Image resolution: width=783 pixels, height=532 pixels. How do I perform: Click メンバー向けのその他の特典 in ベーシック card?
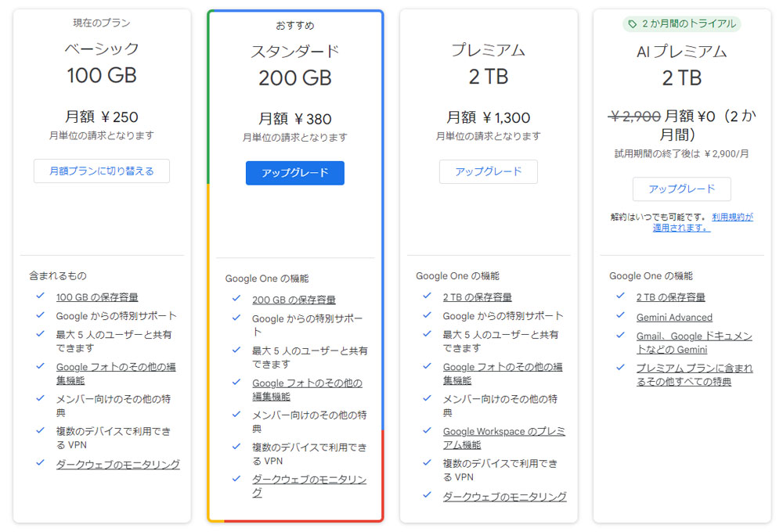tap(114, 406)
